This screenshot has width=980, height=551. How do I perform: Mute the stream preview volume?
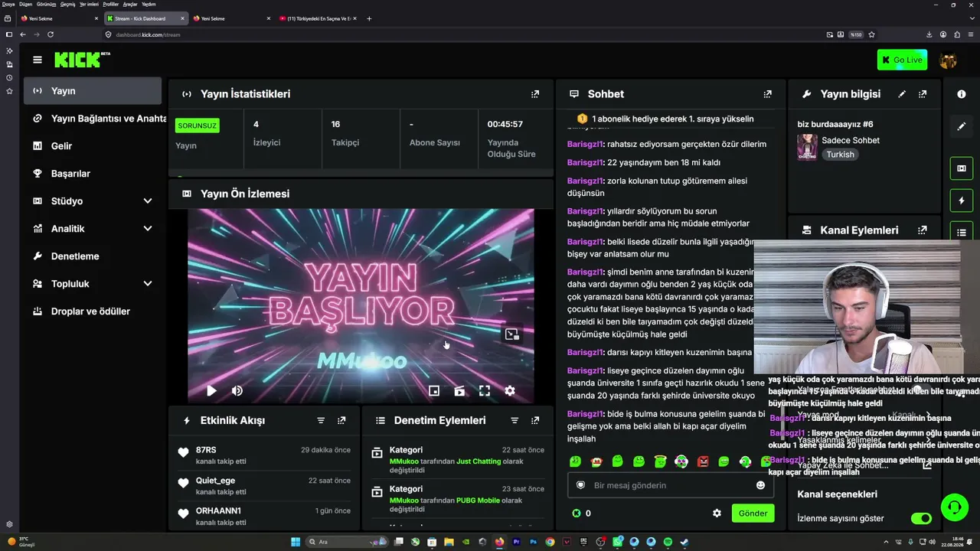click(x=237, y=391)
